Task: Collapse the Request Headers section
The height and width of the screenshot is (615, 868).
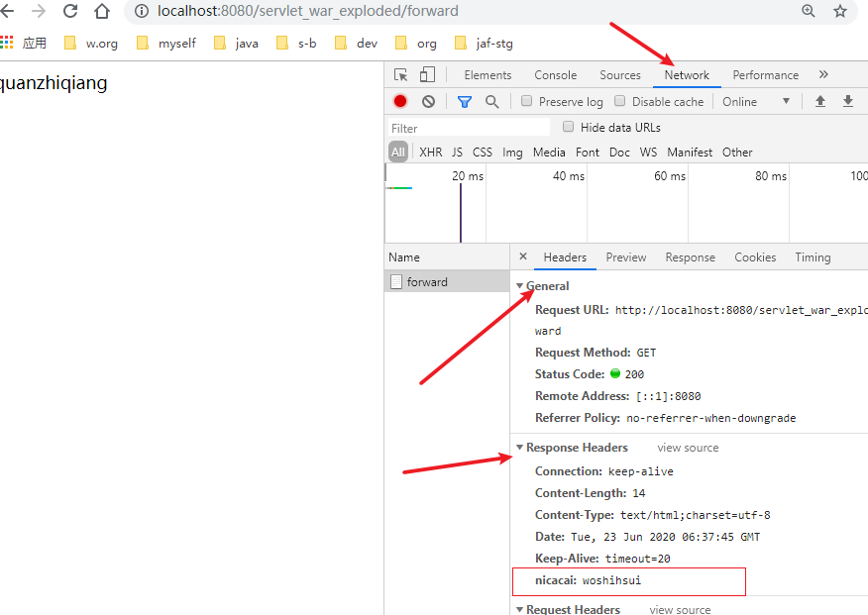Action: (x=520, y=609)
